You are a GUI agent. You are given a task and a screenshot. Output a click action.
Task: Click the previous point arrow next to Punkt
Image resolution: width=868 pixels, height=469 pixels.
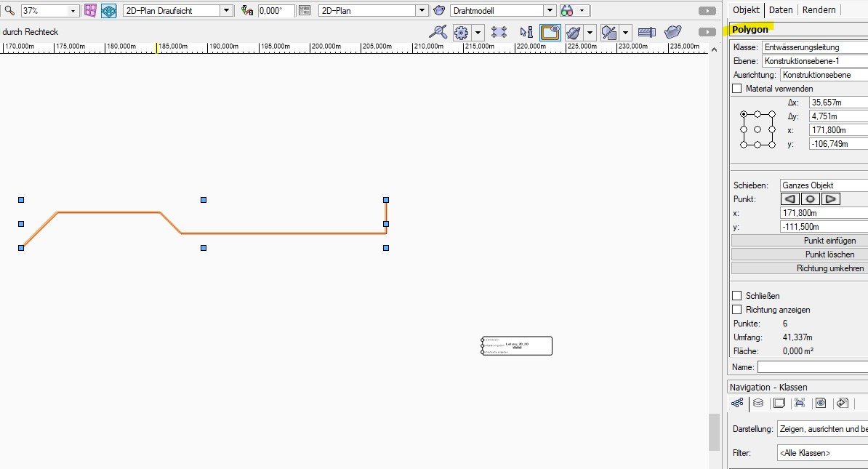pyautogui.click(x=789, y=199)
